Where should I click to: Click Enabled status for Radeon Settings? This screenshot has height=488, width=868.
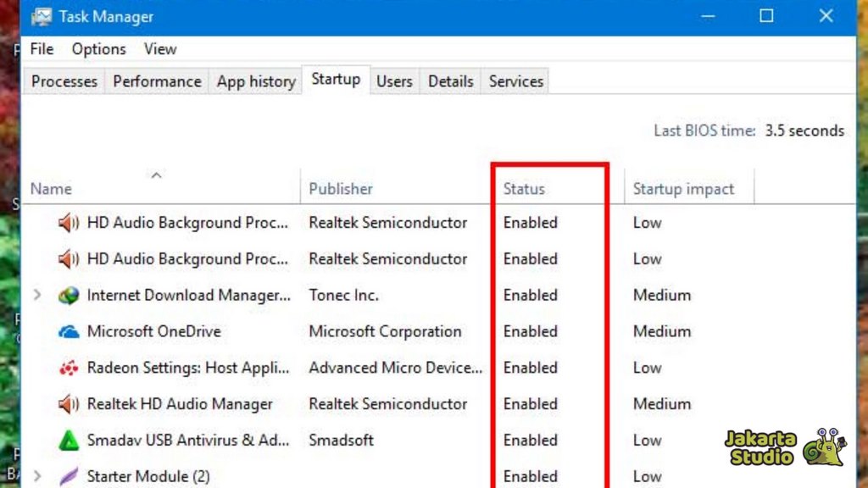531,368
